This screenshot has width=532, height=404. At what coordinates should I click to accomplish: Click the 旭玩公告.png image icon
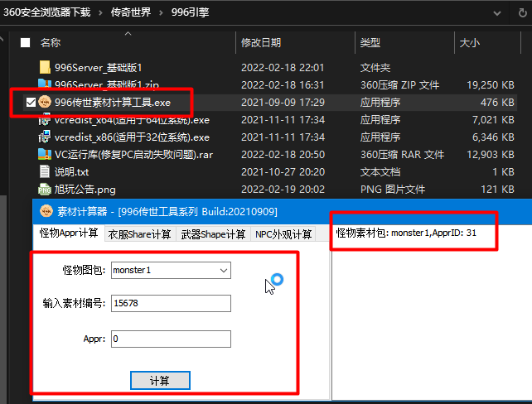[x=45, y=189]
